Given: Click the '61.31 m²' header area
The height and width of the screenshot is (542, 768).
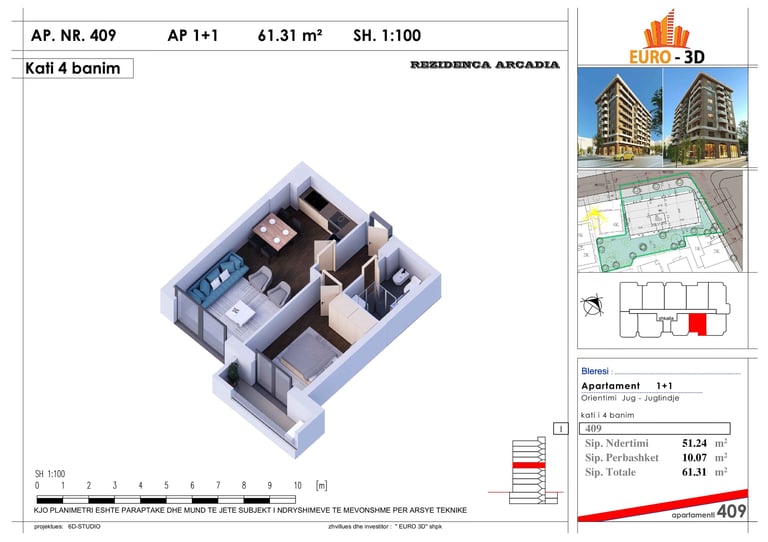Looking at the screenshot, I should 290,35.
